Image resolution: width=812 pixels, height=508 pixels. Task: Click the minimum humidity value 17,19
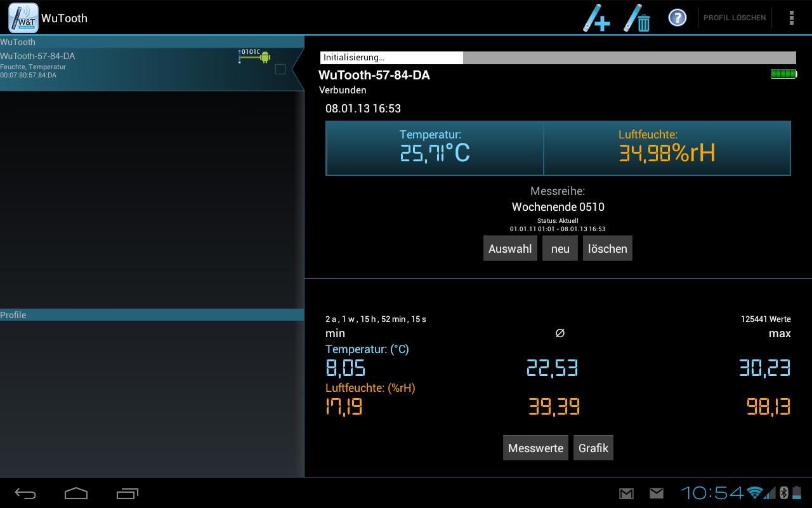[344, 406]
